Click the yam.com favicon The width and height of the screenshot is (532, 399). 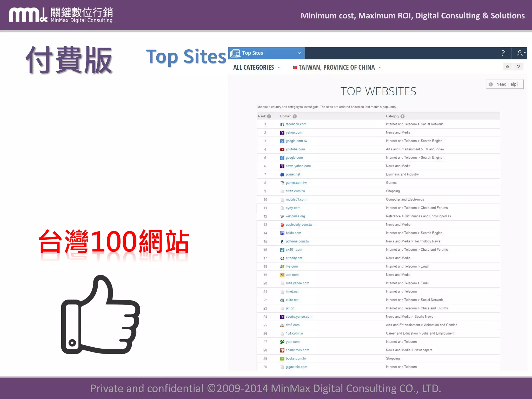[282, 342]
